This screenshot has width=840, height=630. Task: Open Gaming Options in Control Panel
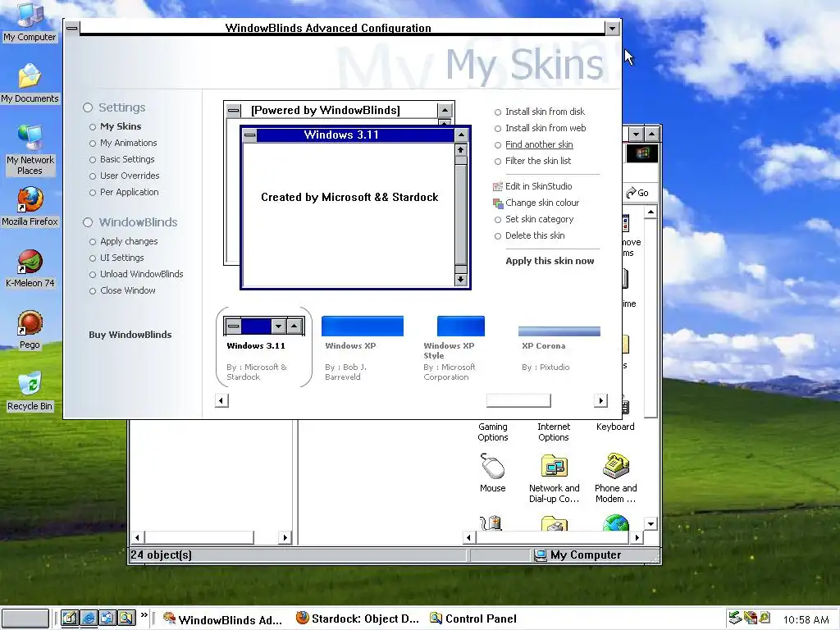pyautogui.click(x=492, y=431)
